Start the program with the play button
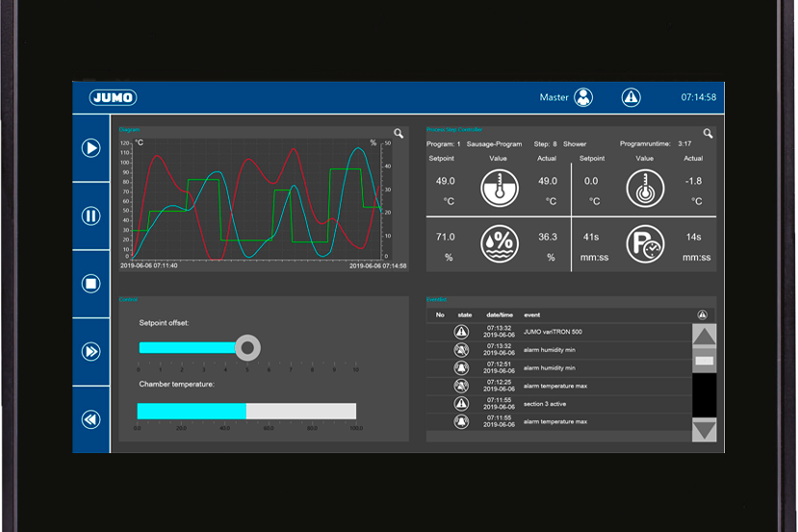 (91, 148)
